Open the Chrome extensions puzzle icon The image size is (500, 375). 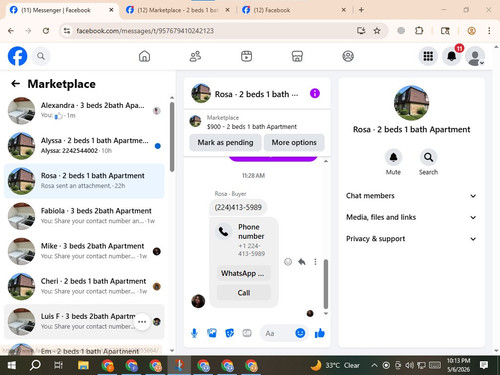(x=419, y=31)
